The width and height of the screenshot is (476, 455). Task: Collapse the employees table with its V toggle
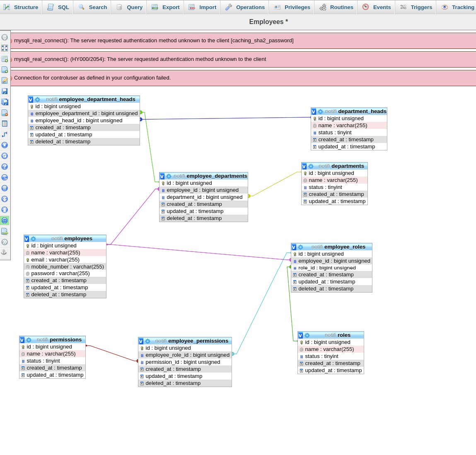(27, 238)
